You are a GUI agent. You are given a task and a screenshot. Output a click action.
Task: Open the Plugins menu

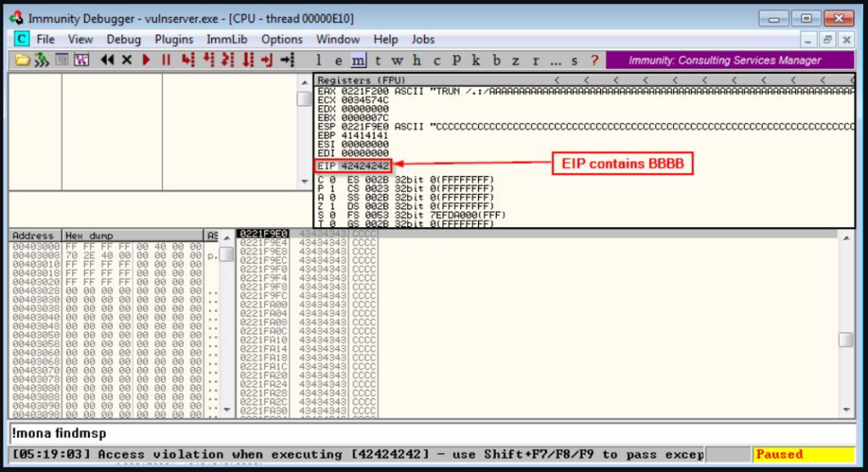point(174,39)
